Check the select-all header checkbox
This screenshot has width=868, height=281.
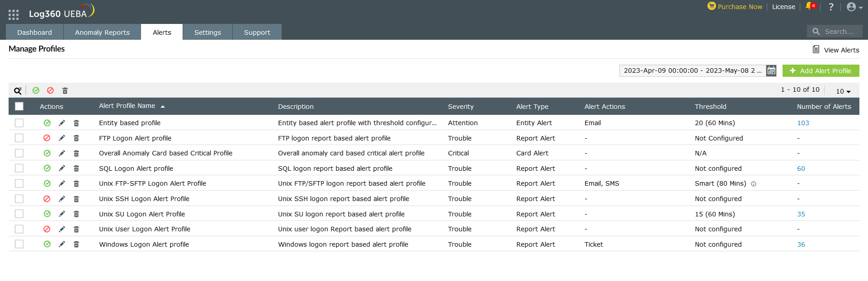pos(19,107)
